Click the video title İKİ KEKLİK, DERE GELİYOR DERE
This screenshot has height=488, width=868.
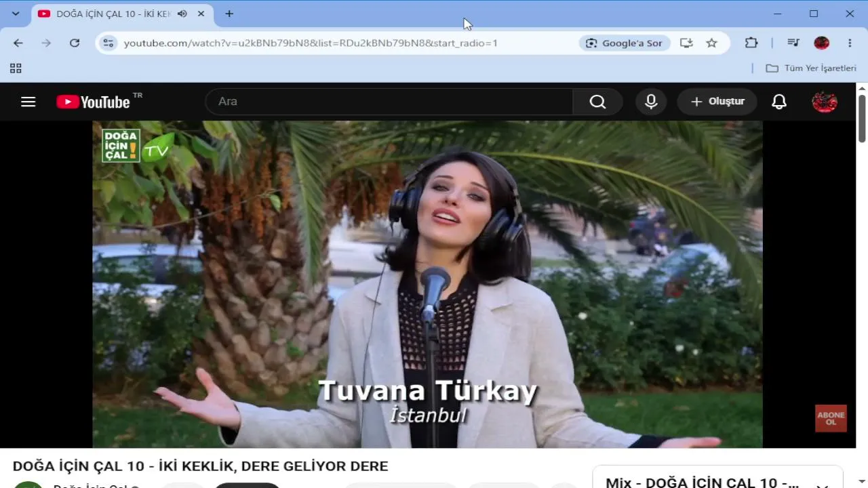click(x=201, y=466)
